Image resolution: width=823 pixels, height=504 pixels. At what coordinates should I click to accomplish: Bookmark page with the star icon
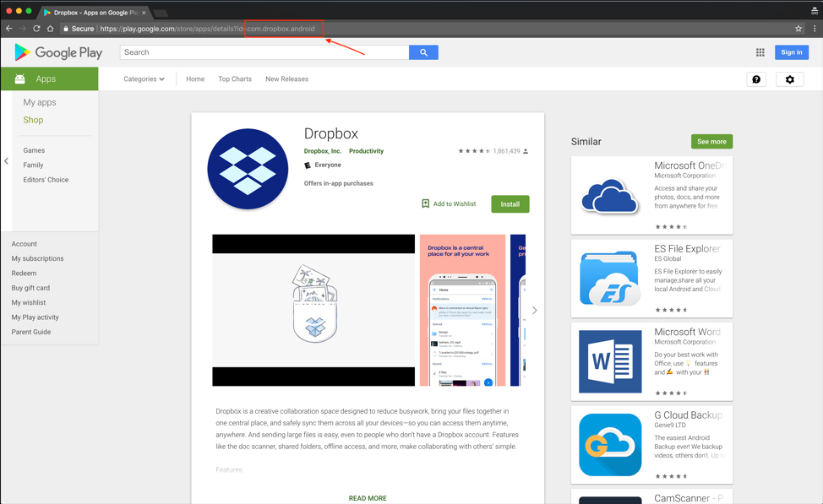pos(798,29)
